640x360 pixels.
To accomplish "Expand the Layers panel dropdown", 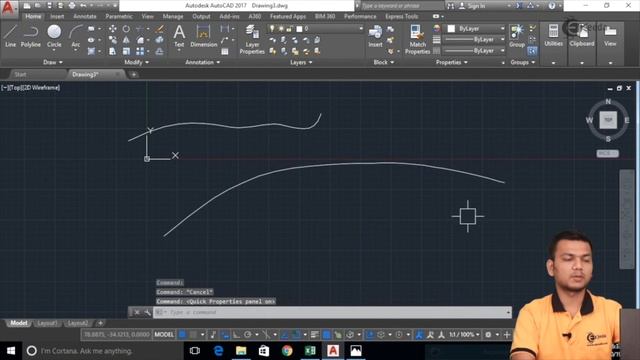I will pos(301,62).
